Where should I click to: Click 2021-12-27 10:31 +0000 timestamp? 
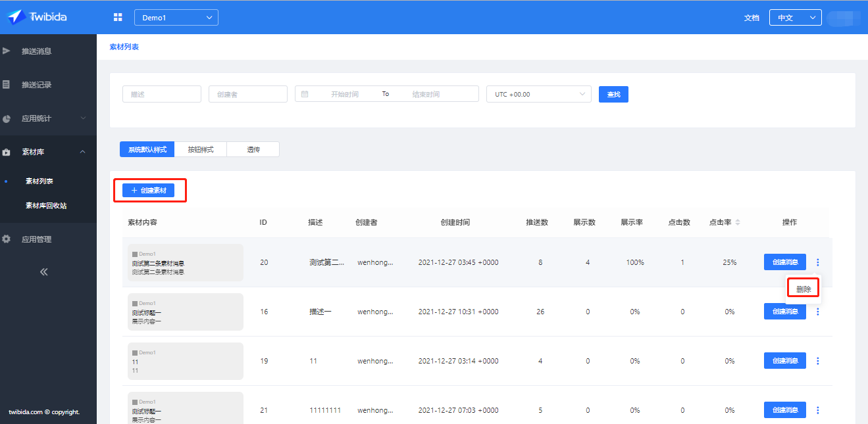(459, 312)
